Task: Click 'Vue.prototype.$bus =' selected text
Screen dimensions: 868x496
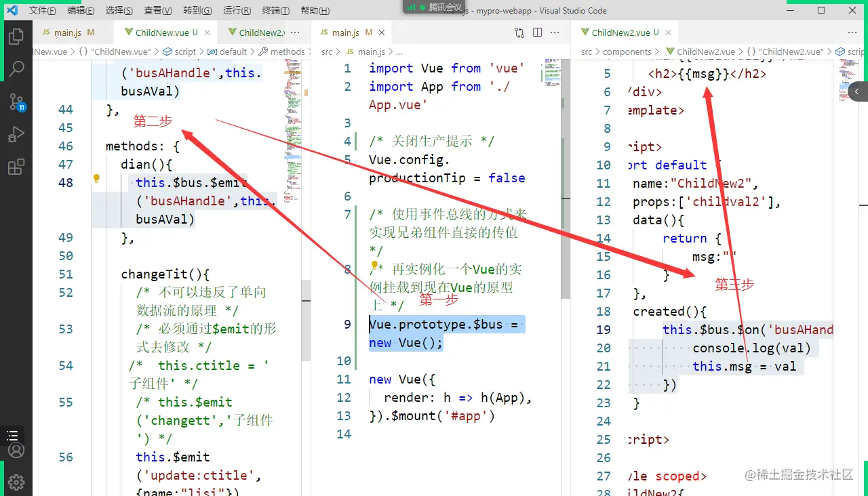Action: 443,324
